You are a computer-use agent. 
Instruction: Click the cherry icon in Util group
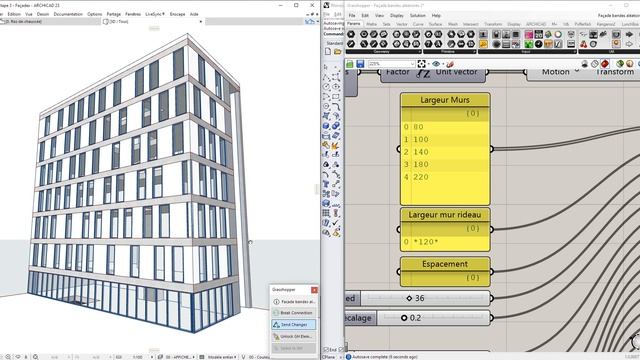(583, 44)
